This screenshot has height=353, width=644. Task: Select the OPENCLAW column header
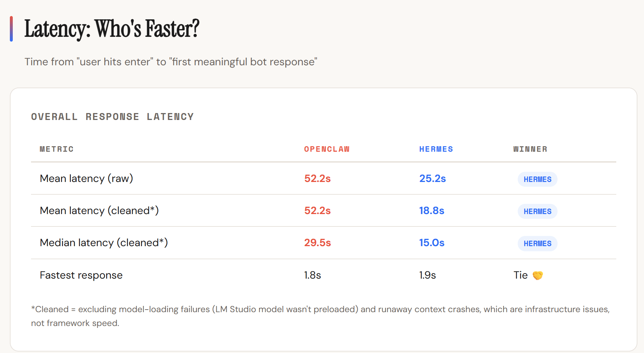pyautogui.click(x=327, y=149)
